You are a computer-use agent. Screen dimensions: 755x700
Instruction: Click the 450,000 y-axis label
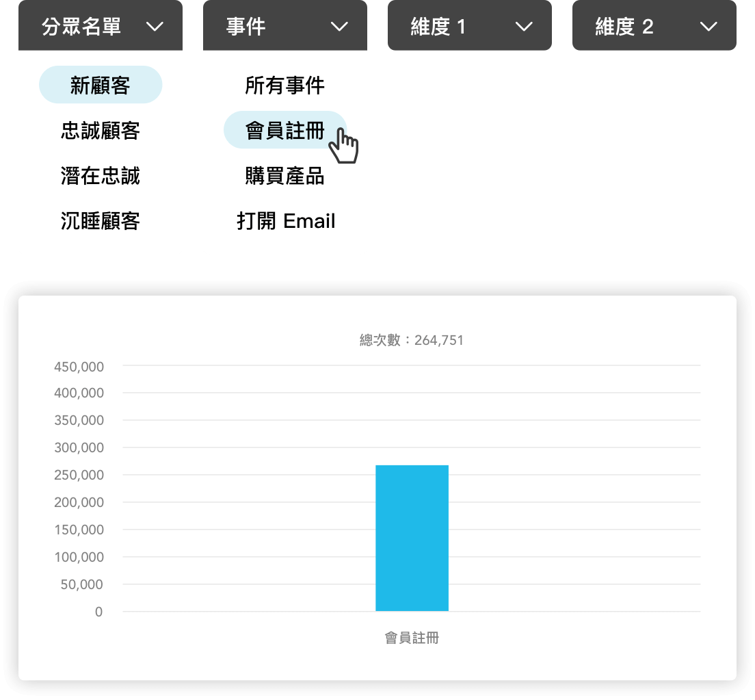pyautogui.click(x=79, y=367)
